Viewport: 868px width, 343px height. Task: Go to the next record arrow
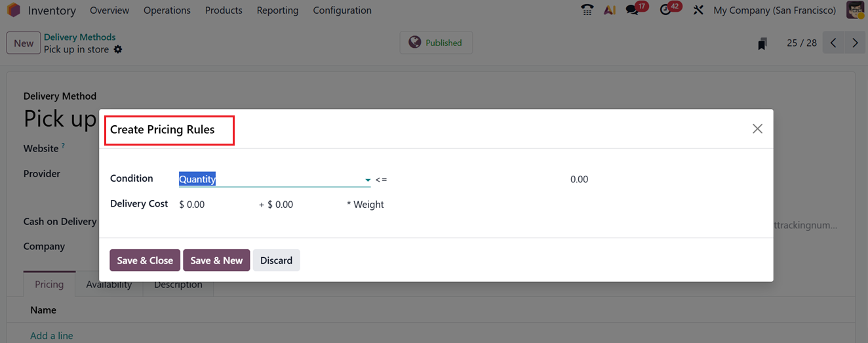(x=855, y=43)
